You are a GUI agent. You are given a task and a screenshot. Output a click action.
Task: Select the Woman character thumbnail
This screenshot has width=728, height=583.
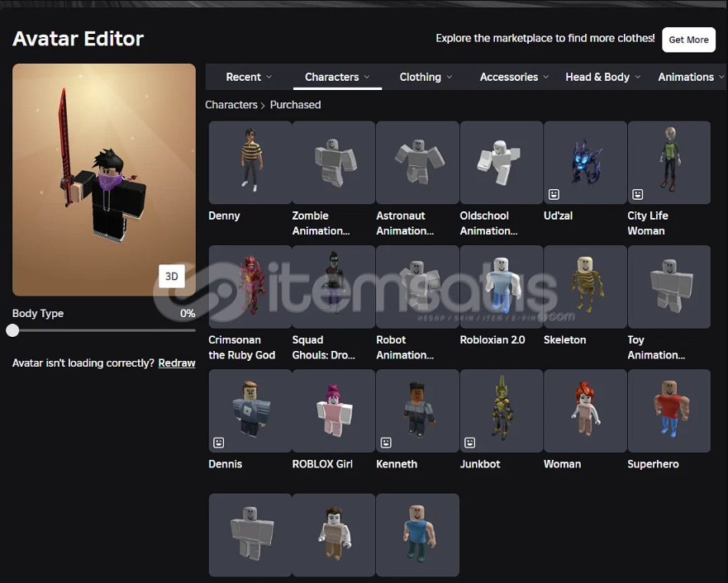click(x=585, y=411)
